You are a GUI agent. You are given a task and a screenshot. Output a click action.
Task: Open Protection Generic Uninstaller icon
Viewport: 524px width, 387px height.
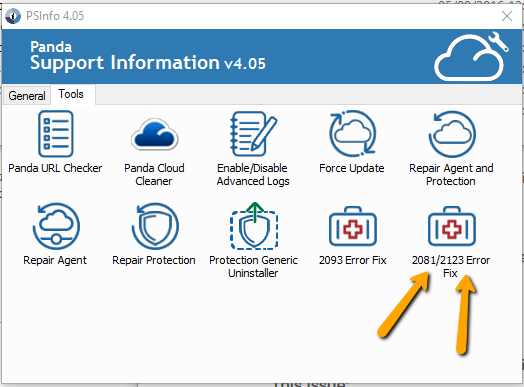(254, 226)
